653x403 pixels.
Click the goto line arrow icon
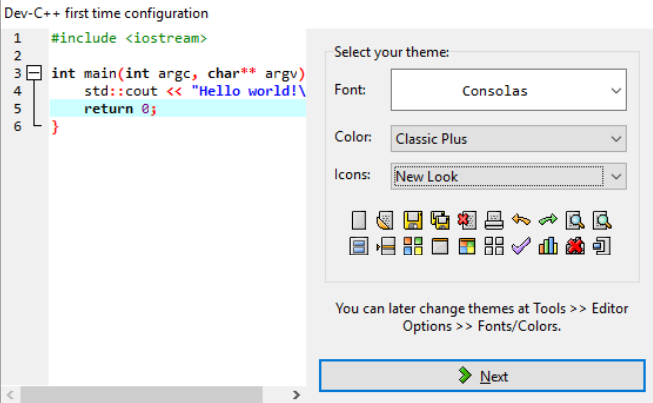tap(386, 246)
